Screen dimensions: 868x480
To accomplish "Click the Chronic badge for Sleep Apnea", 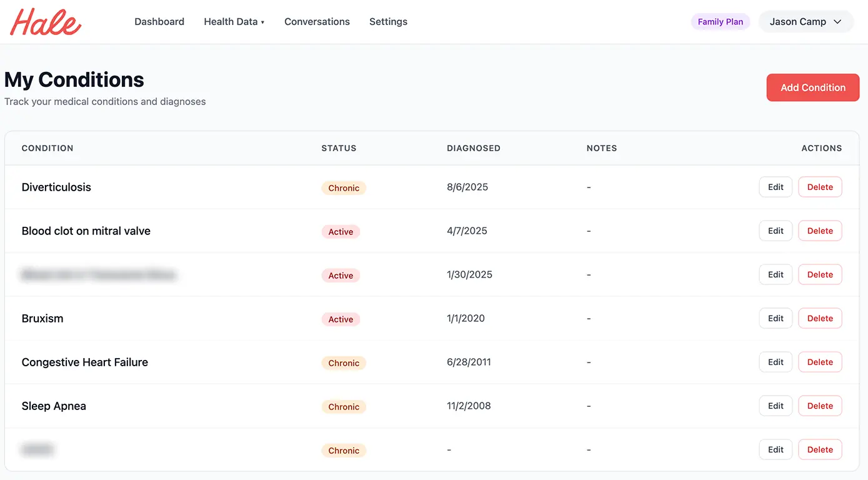I will [x=344, y=406].
